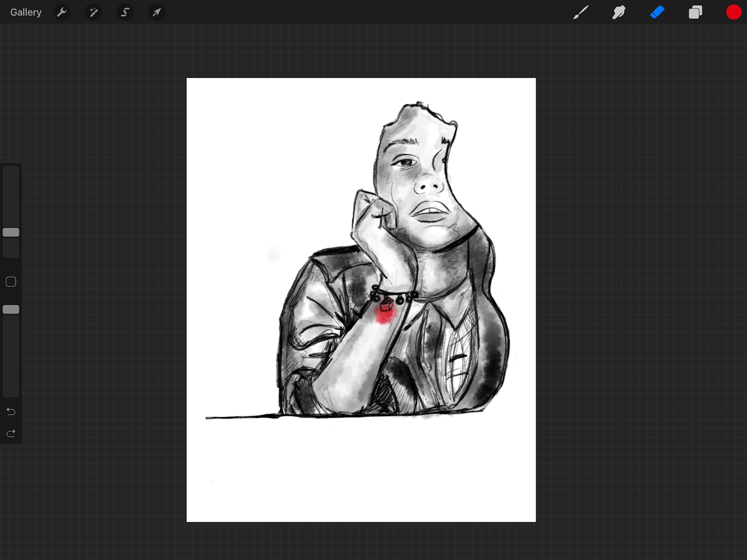This screenshot has height=560, width=747.
Task: Undo the last stroke
Action: click(11, 411)
